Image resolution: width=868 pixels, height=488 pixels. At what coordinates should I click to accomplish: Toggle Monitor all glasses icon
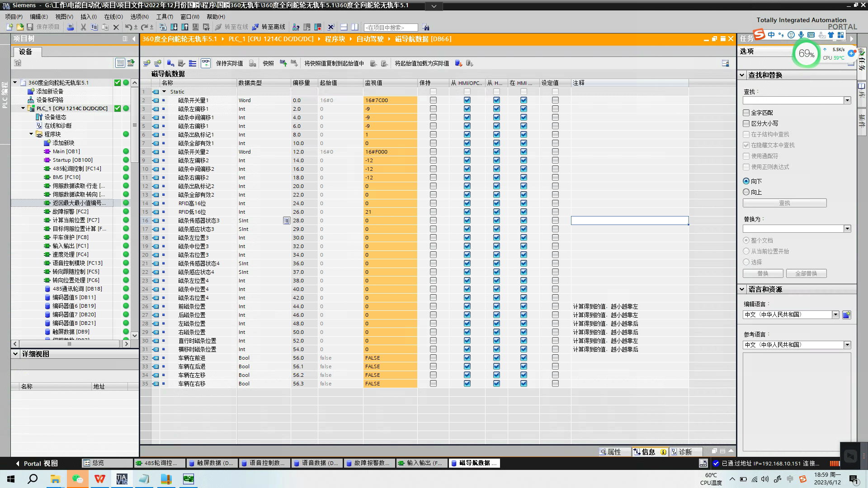(x=206, y=63)
